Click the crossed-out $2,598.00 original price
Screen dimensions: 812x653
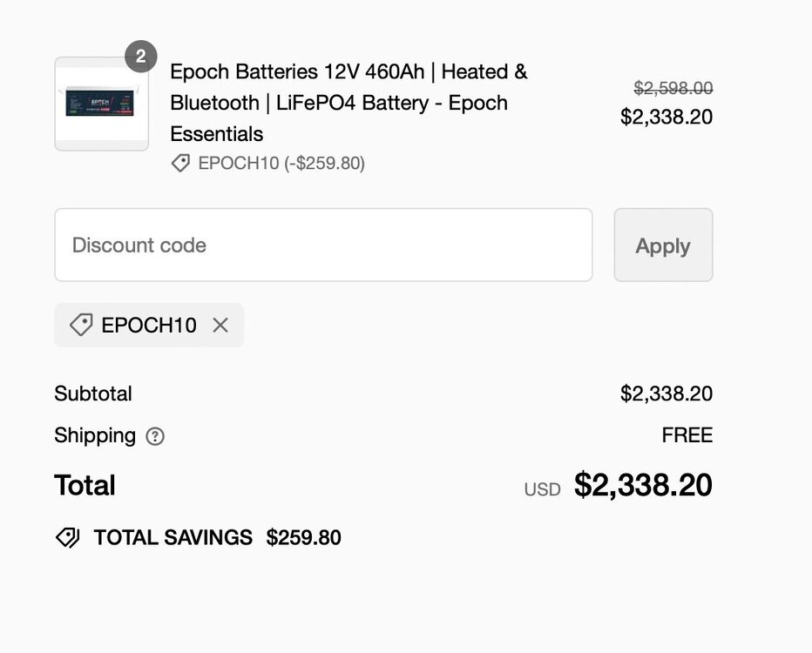click(x=673, y=88)
